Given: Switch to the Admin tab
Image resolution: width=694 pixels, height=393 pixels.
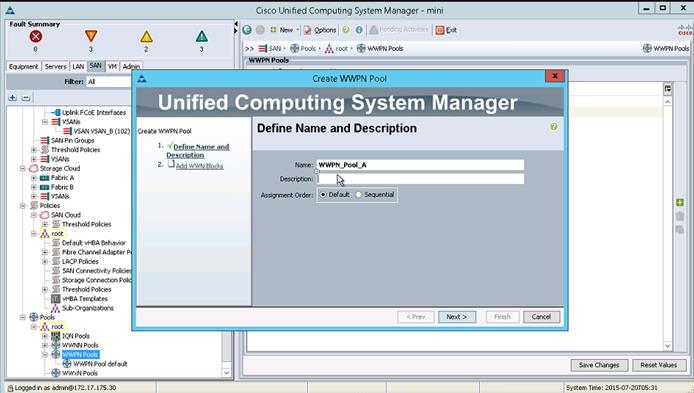Looking at the screenshot, I should [x=131, y=66].
